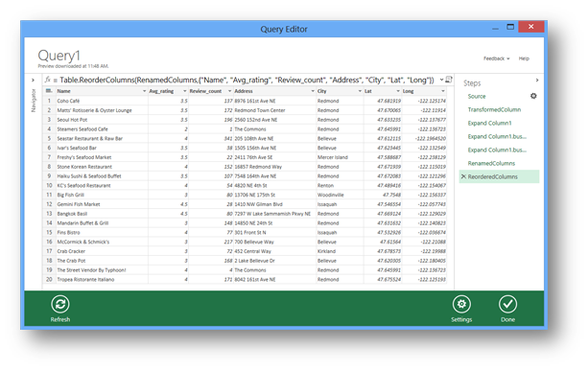Select the Expand Column1 step
The width and height of the screenshot is (588, 370).
(489, 123)
